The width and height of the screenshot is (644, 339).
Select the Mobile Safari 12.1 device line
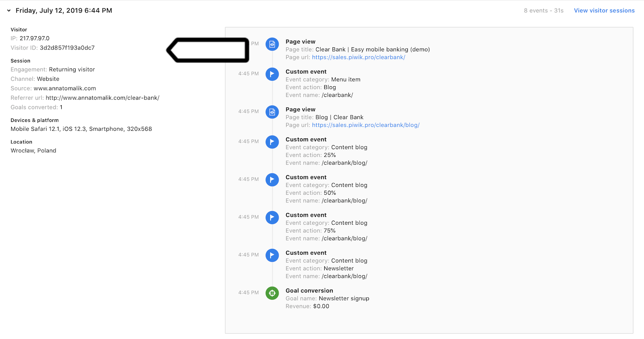[81, 129]
